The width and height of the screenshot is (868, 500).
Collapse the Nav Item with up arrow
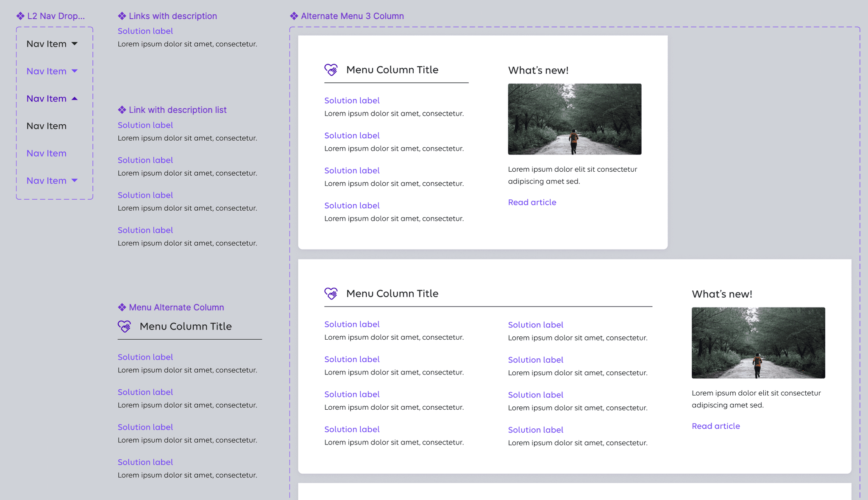75,98
